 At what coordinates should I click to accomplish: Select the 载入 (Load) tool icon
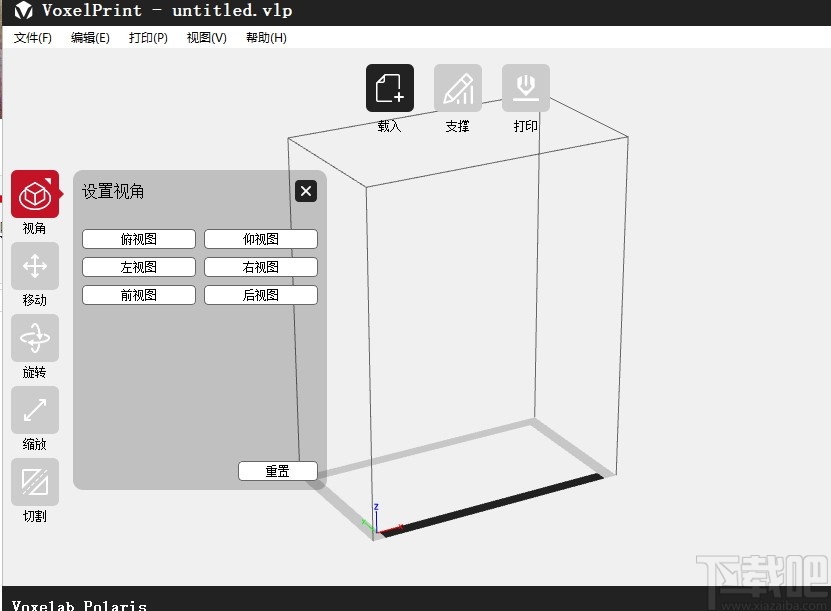[x=389, y=88]
